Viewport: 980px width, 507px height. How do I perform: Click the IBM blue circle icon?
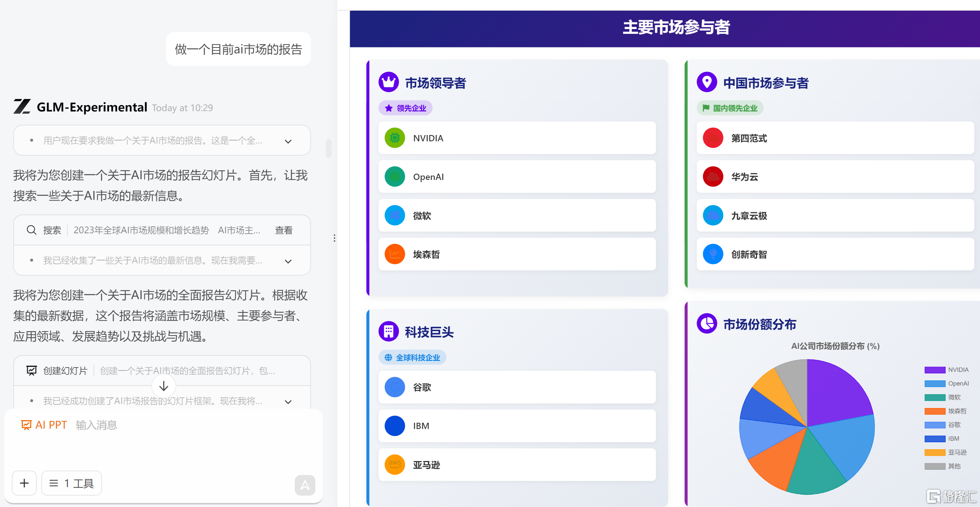pyautogui.click(x=395, y=426)
